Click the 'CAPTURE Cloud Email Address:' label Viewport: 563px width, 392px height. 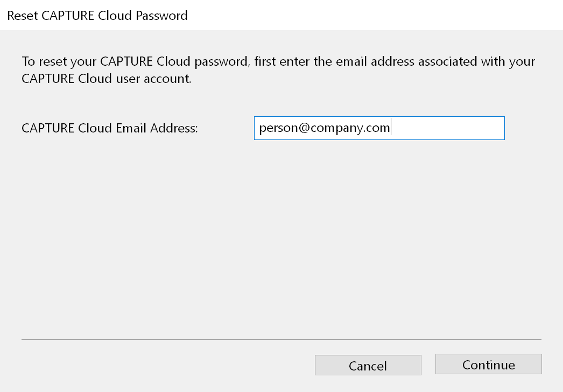(110, 129)
